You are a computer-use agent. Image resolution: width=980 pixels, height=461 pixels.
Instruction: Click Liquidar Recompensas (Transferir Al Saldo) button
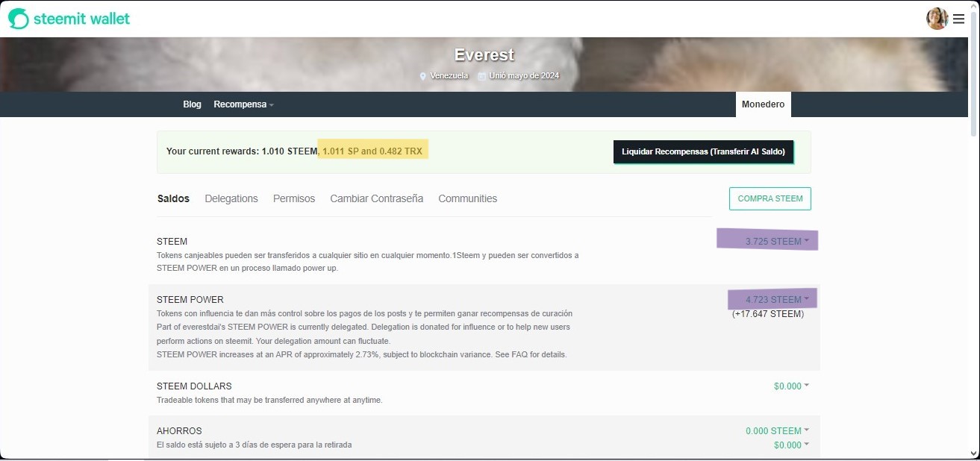tap(703, 151)
